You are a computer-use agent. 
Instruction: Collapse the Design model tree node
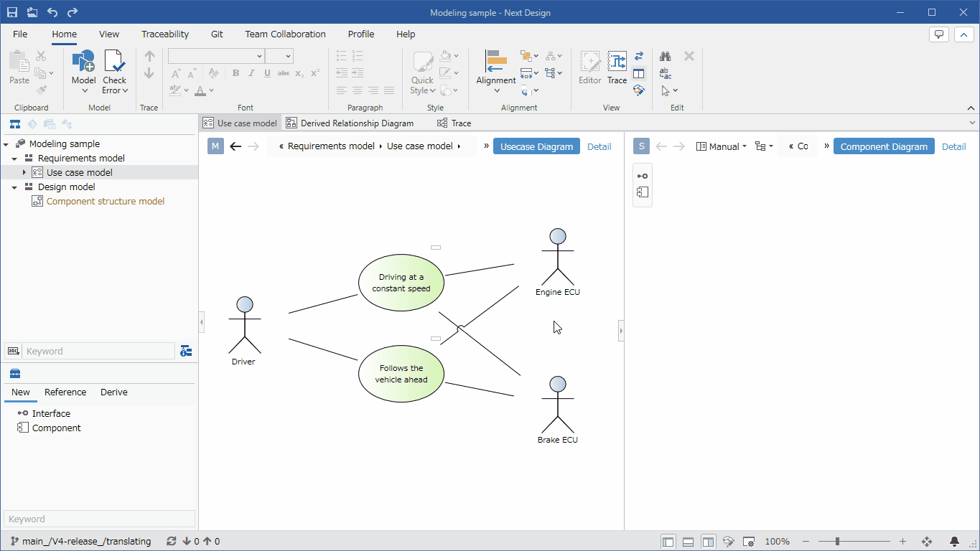pyautogui.click(x=14, y=187)
